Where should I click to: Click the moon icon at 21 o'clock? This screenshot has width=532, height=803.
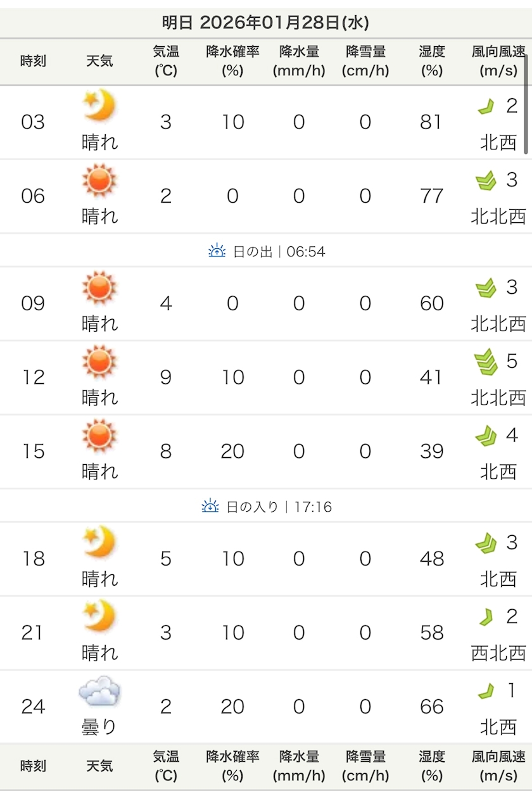[99, 616]
